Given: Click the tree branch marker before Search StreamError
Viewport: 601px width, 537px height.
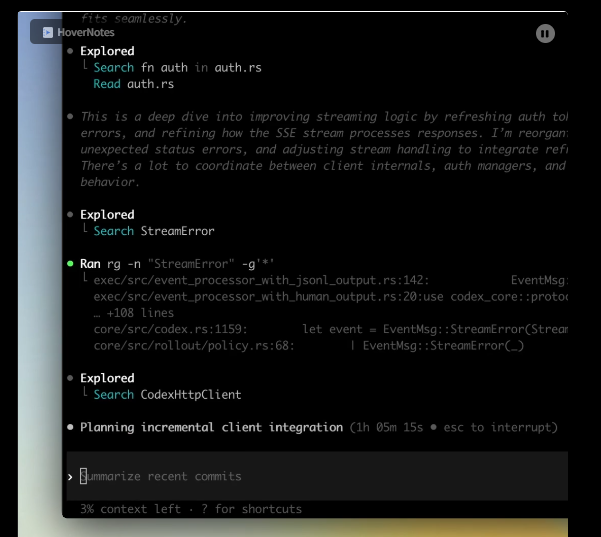Looking at the screenshot, I should (85, 232).
